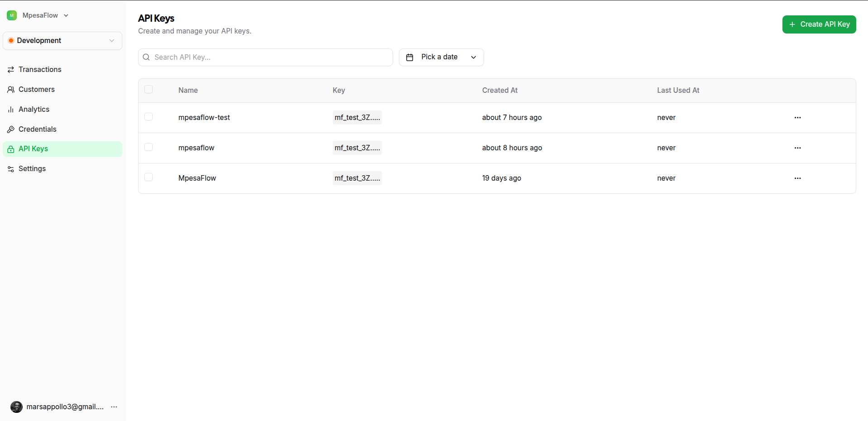
Task: Click the search magnifier icon
Action: [x=146, y=57]
